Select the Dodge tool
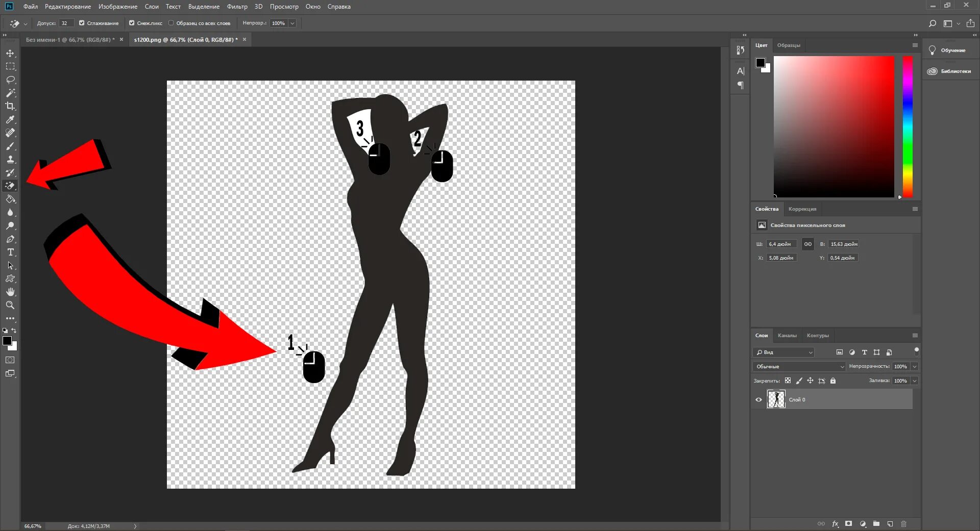 coord(10,226)
